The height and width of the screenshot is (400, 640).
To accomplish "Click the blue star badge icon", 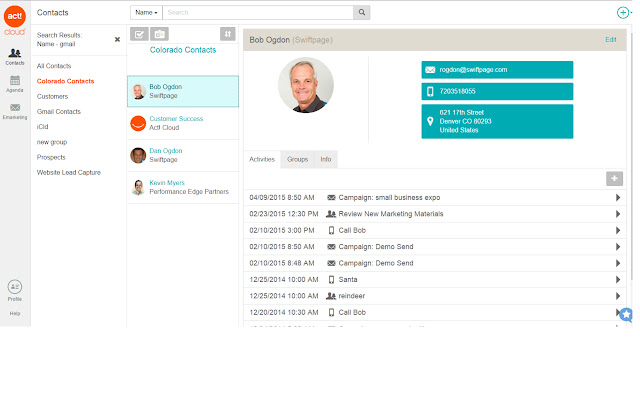I will click(626, 315).
